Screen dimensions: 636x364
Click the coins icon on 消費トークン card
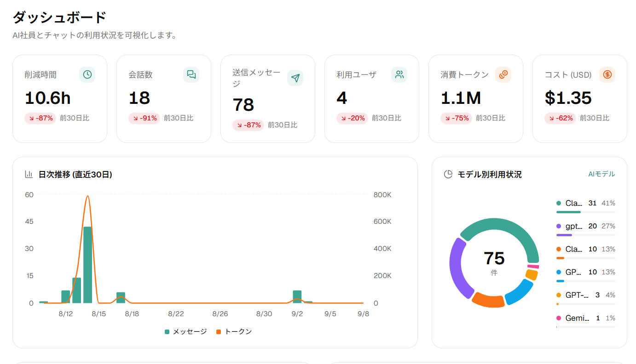(503, 74)
